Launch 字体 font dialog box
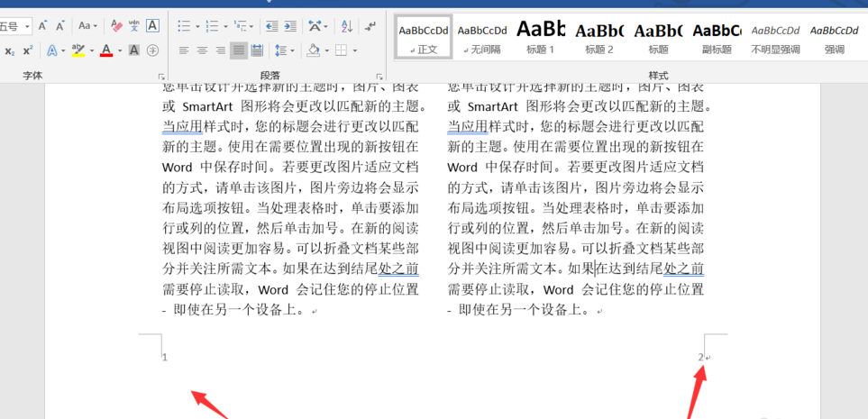Viewport: 868px width, 419px height. (x=161, y=77)
